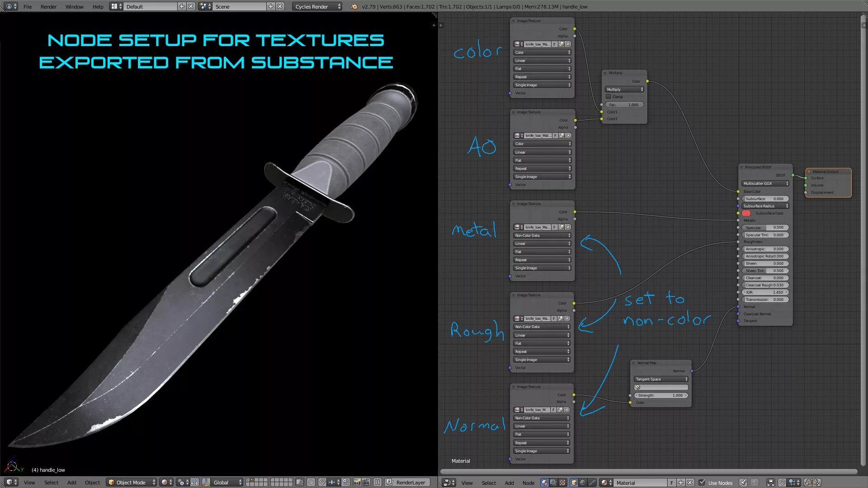868x488 pixels.
Task: Click the OpenGL render camera icon
Action: tap(357, 483)
